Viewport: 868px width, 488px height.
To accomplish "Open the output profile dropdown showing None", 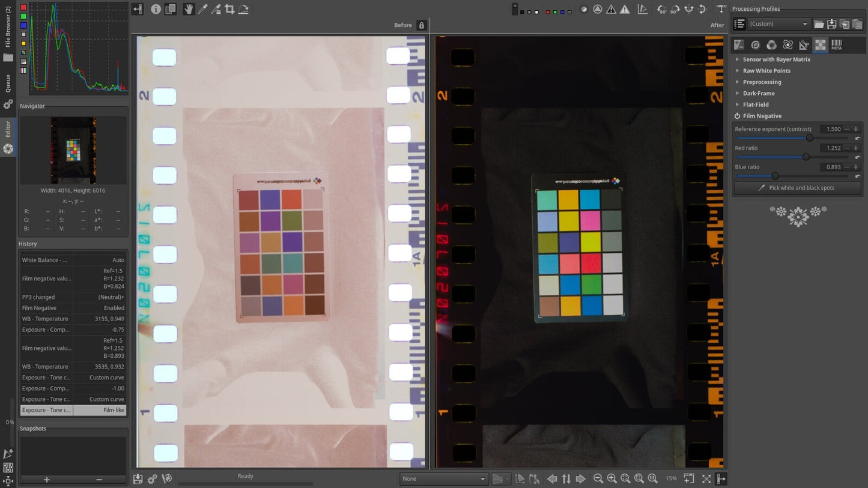I will click(x=443, y=478).
